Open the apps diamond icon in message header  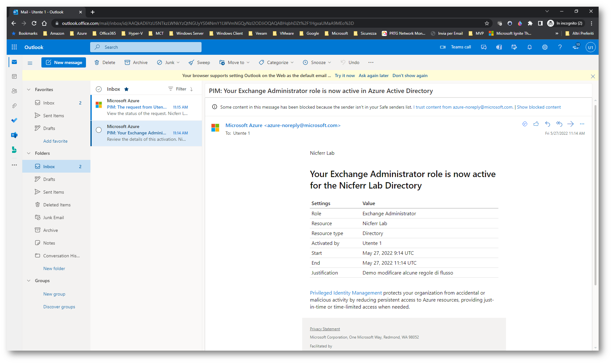[525, 124]
